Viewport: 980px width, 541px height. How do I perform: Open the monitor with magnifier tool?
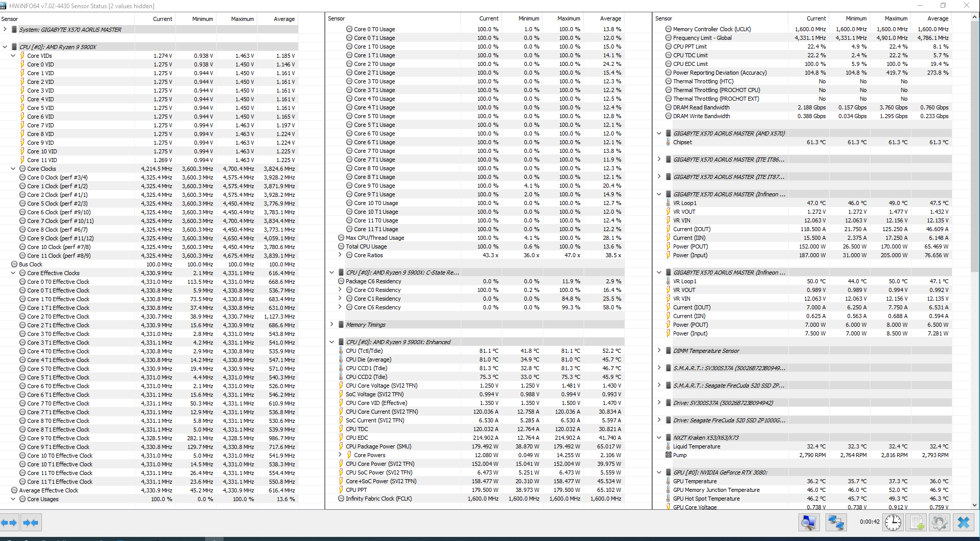[809, 522]
